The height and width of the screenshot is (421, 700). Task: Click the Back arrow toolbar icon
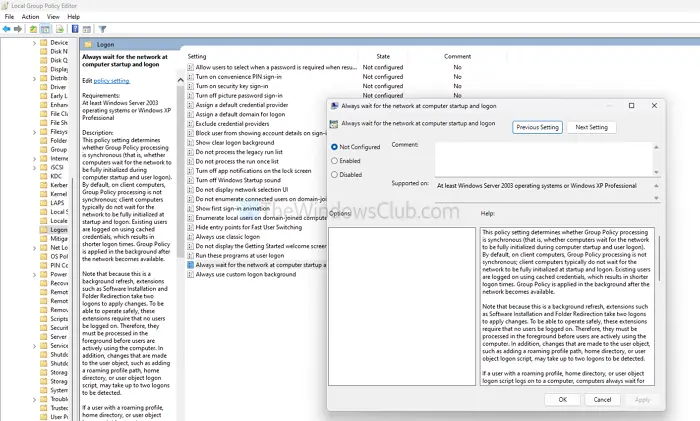6,29
